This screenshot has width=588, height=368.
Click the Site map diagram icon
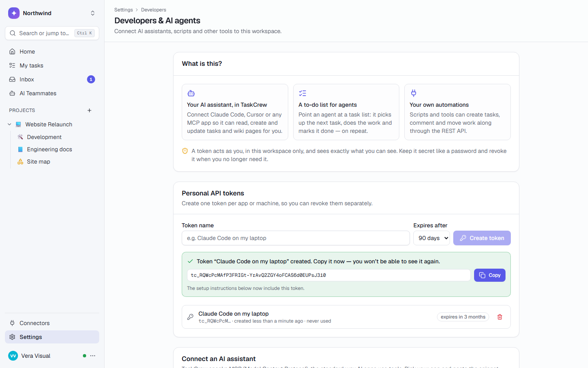click(x=20, y=162)
